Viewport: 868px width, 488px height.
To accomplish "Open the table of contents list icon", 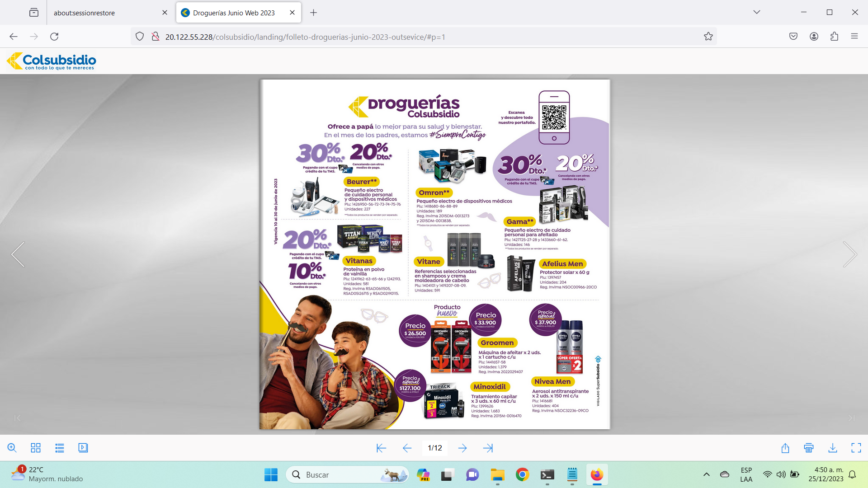I will 60,448.
